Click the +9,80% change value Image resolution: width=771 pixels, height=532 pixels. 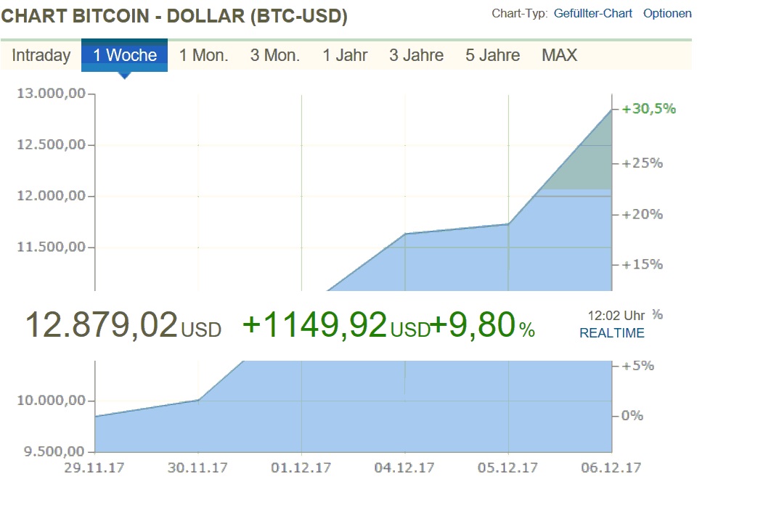coord(483,327)
